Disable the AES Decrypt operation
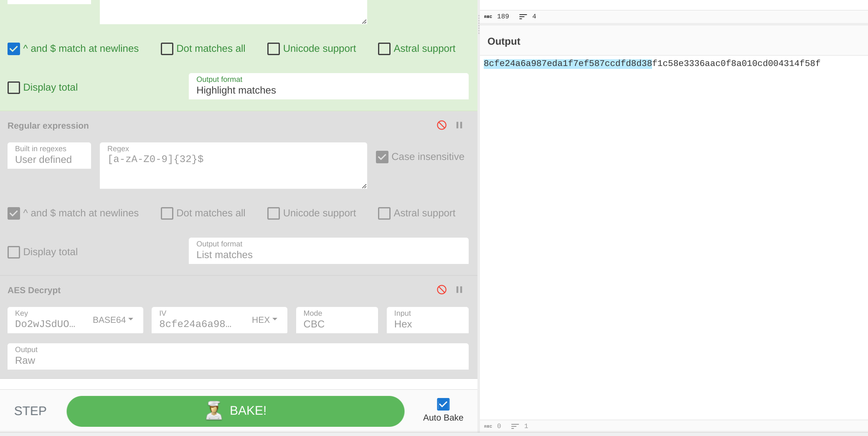The width and height of the screenshot is (868, 436). (442, 290)
